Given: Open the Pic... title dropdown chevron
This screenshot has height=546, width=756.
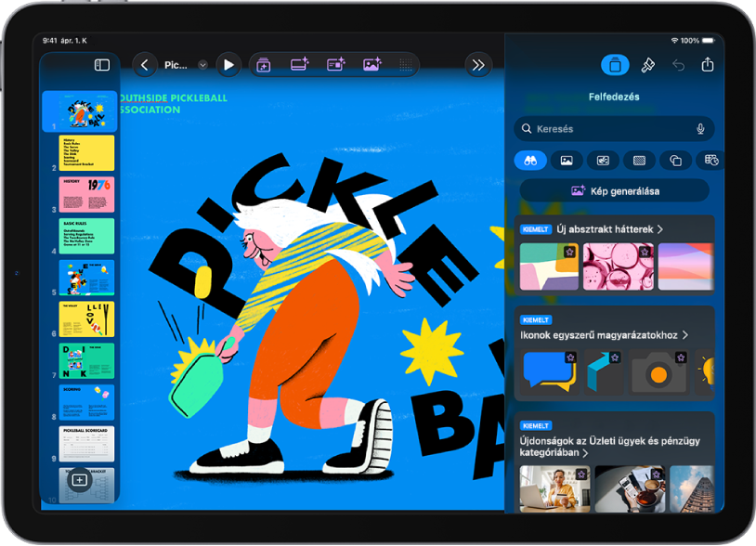Looking at the screenshot, I should (x=203, y=65).
